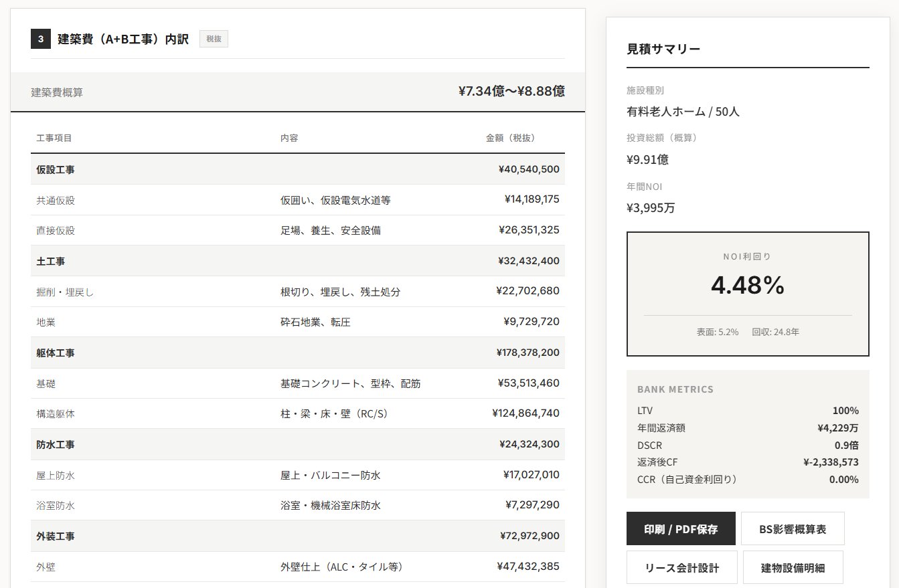Click the 仮囲い、仮設電気水道等 description

point(335,200)
